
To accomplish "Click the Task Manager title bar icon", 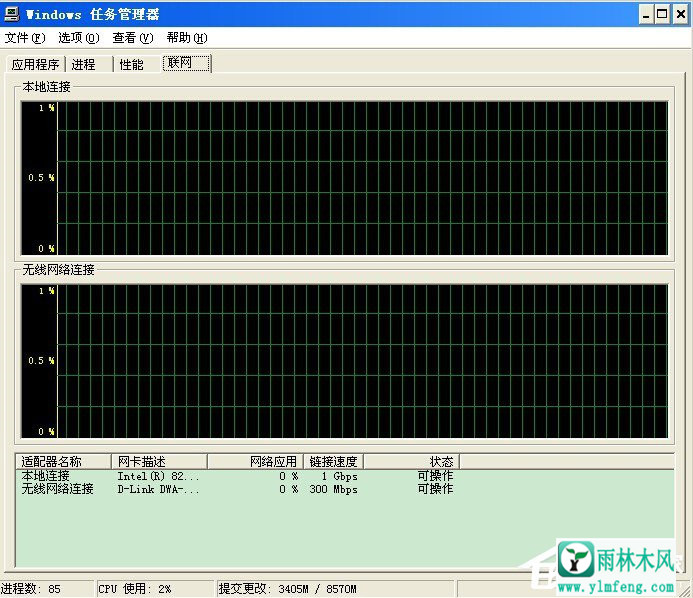I will [x=11, y=14].
